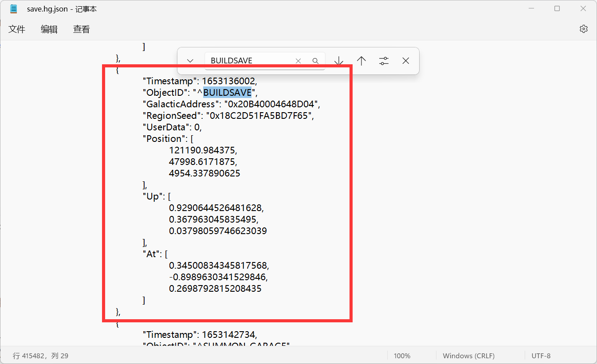Click the GalacticAddress value 0x20B40004648D04
The height and width of the screenshot is (364, 597).
(x=271, y=104)
